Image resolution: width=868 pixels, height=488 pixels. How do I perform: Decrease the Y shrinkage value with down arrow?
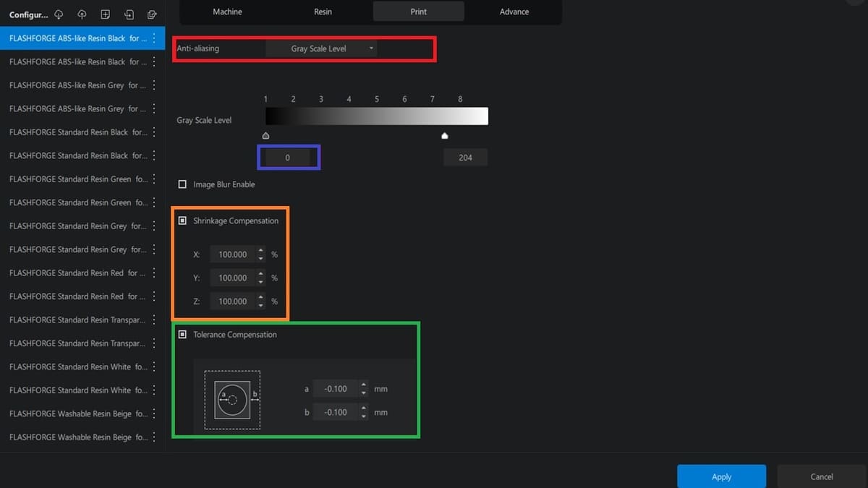(x=261, y=282)
